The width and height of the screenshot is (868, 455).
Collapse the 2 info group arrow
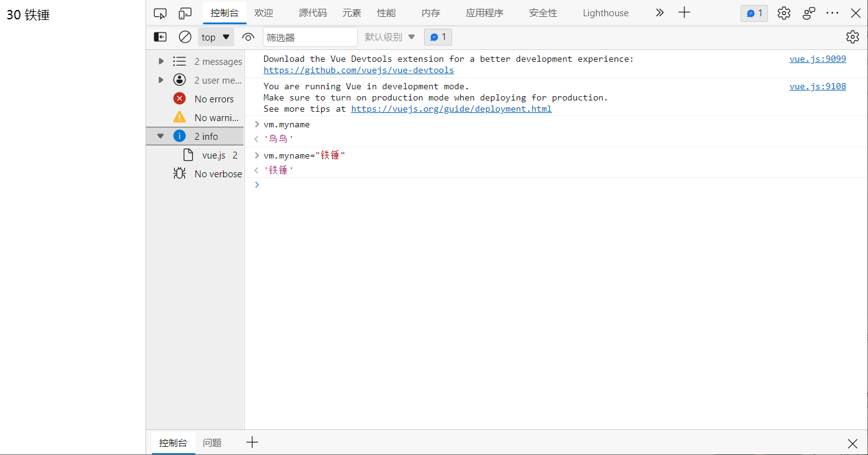pyautogui.click(x=161, y=136)
